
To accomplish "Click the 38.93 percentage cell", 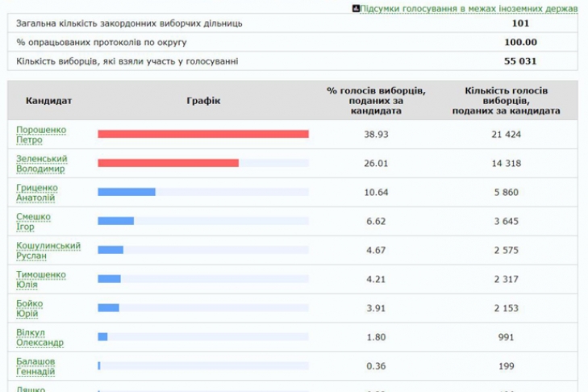I will 376,134.
